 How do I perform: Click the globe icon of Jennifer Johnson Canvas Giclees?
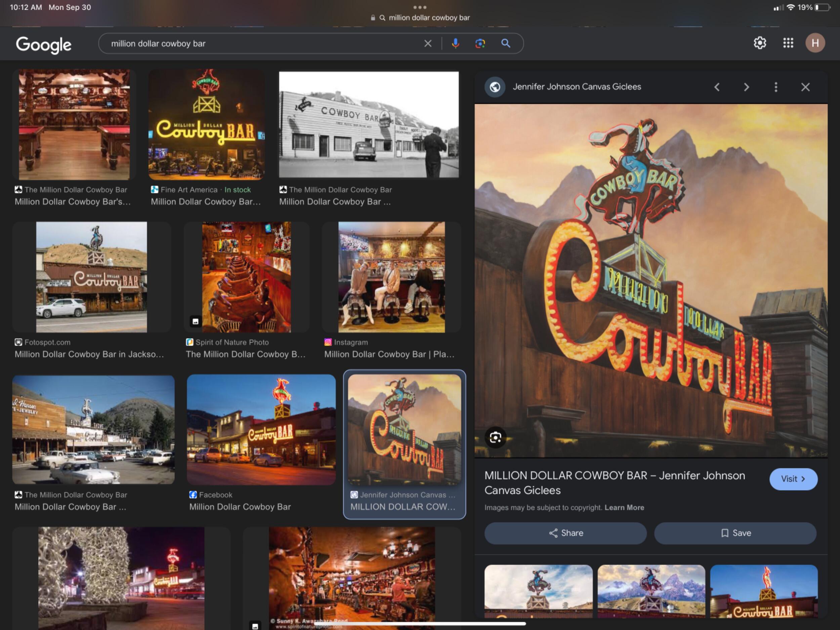(x=495, y=87)
